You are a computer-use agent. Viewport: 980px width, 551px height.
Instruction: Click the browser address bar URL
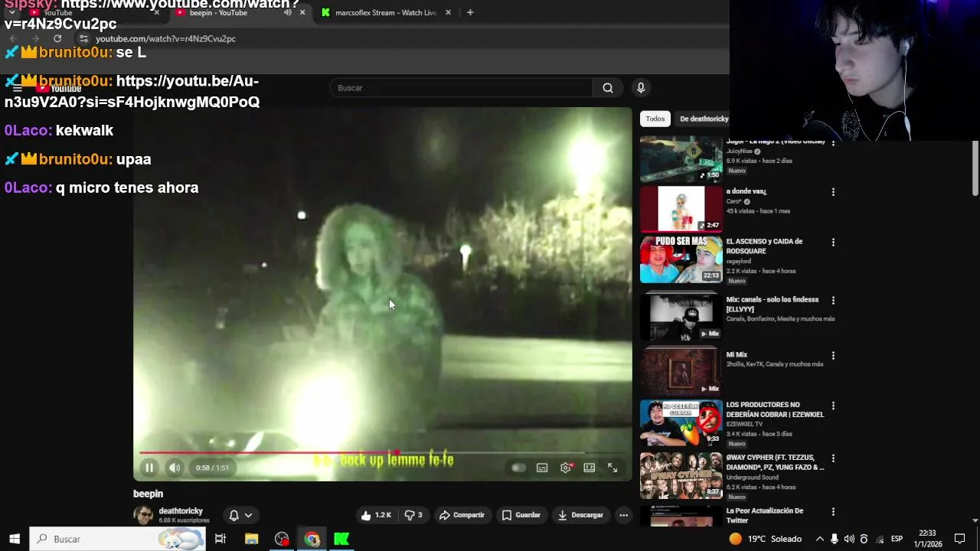point(165,38)
